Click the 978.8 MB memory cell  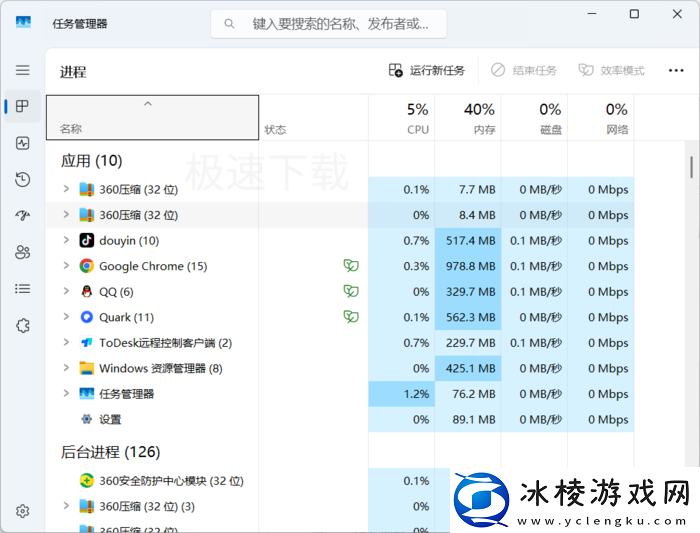tap(468, 266)
